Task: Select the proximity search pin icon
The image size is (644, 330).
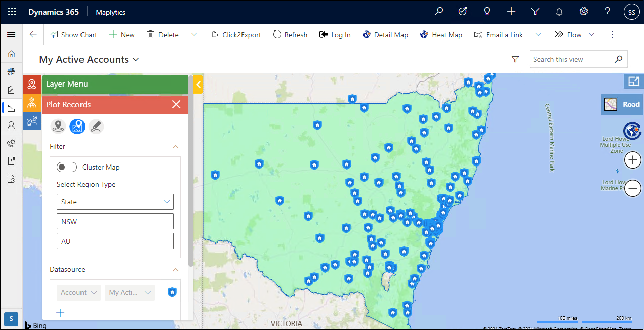Action: [58, 127]
